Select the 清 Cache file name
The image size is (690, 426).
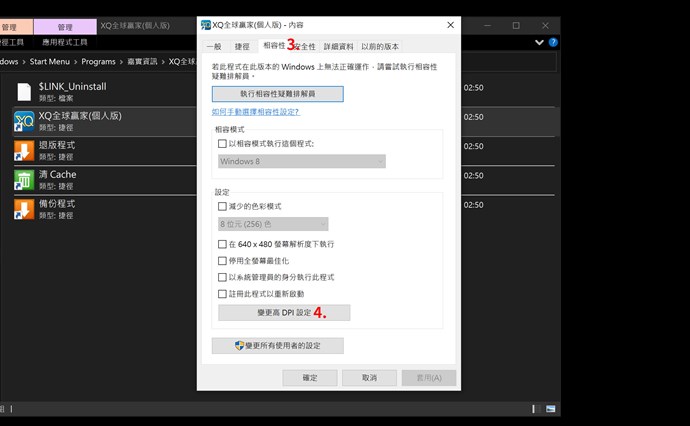58,175
